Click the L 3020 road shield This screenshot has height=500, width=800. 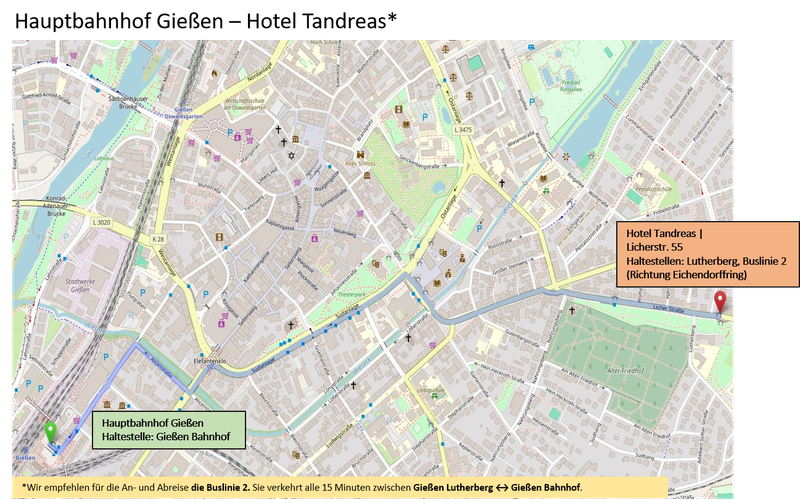[101, 222]
